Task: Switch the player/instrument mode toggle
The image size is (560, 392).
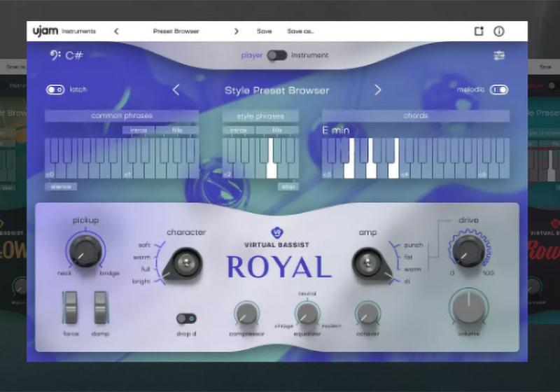Action: point(276,55)
